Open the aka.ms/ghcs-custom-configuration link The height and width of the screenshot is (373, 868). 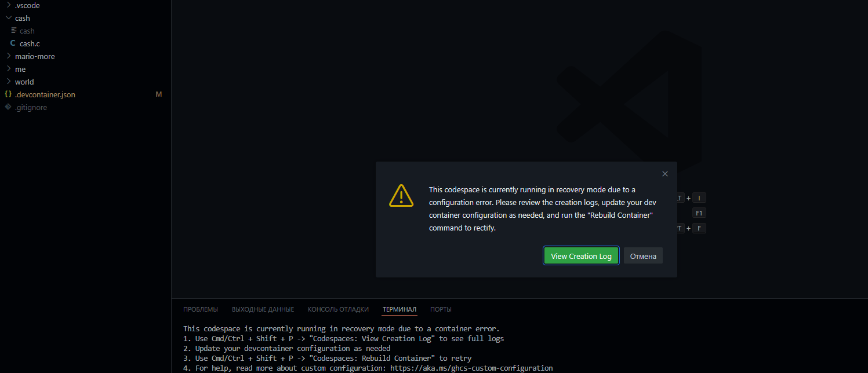(470, 368)
